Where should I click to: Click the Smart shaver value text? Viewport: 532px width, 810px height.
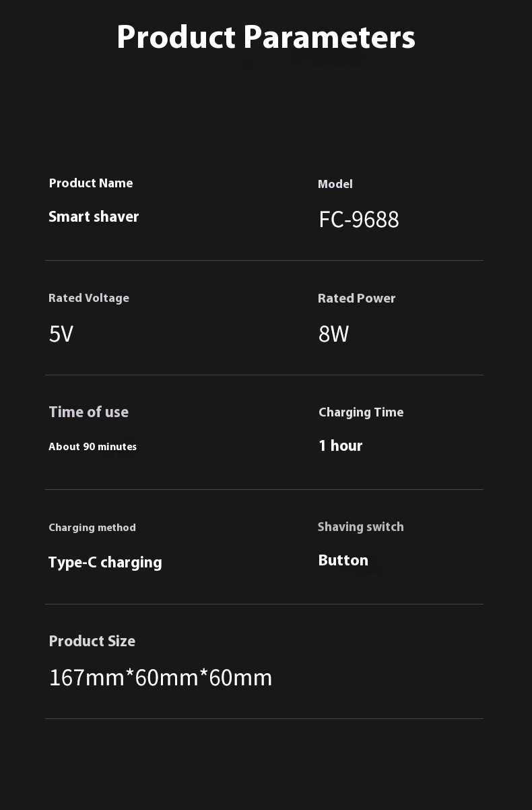coord(94,217)
